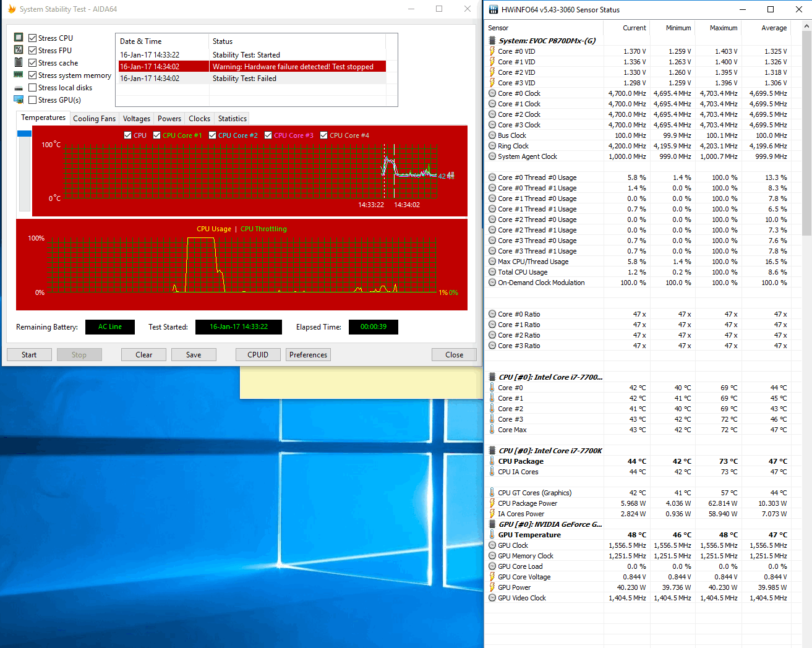Image resolution: width=812 pixels, height=648 pixels.
Task: Toggle the CPU graph checkbox
Action: (127, 135)
